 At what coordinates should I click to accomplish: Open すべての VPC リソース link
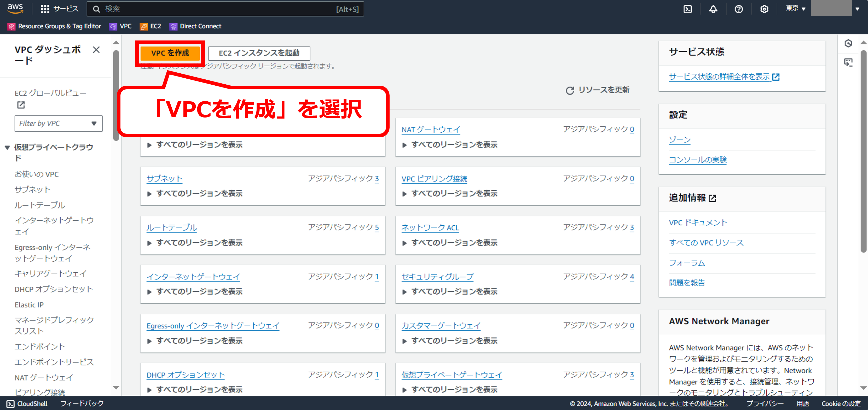pos(706,243)
